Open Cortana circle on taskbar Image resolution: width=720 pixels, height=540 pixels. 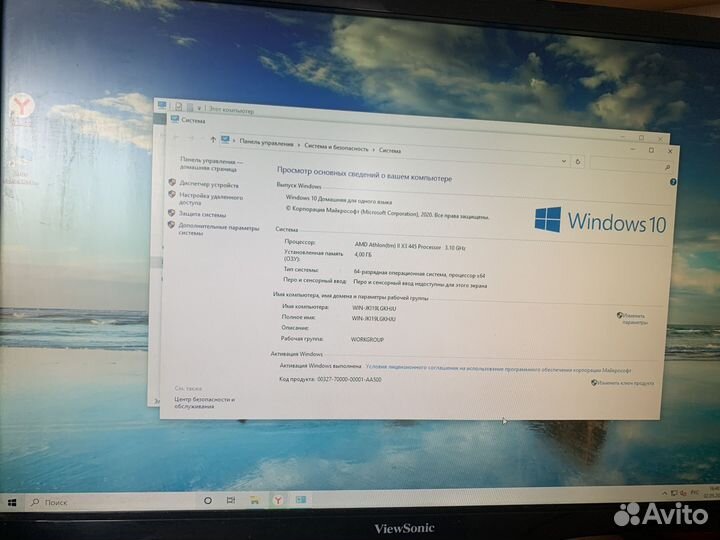click(x=208, y=501)
